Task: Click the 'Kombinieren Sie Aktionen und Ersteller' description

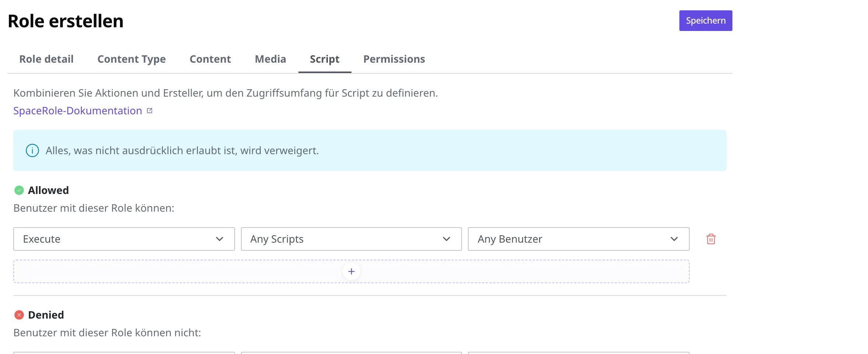Action: point(225,93)
